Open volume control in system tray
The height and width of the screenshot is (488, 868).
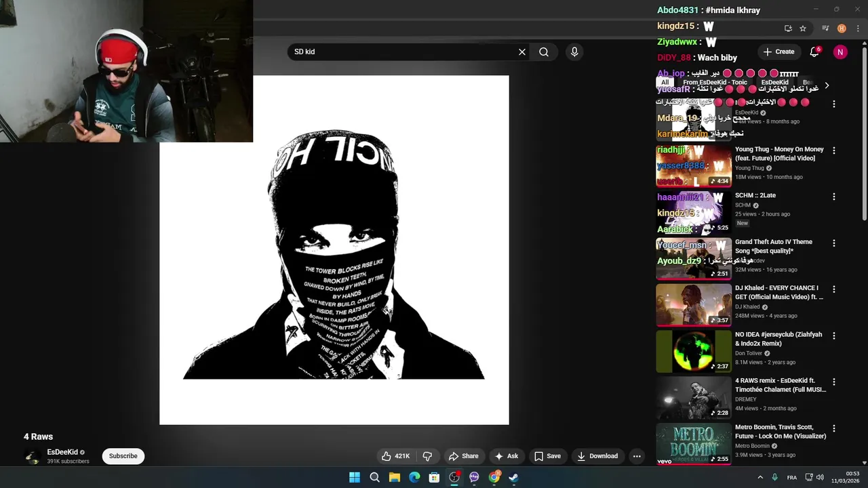click(820, 477)
